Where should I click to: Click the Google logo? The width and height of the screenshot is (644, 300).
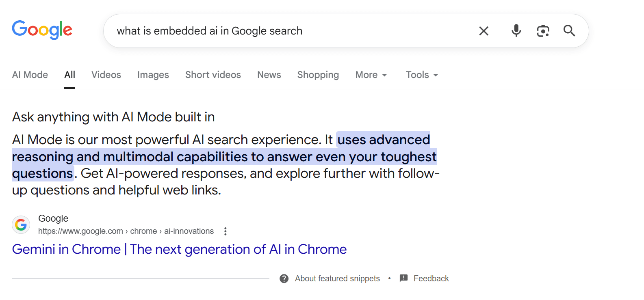(42, 30)
